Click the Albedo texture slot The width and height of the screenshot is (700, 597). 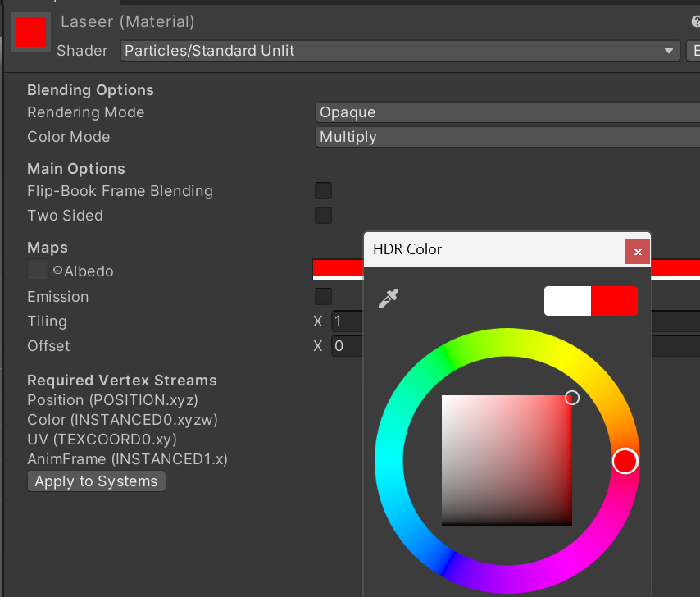pyautogui.click(x=37, y=270)
